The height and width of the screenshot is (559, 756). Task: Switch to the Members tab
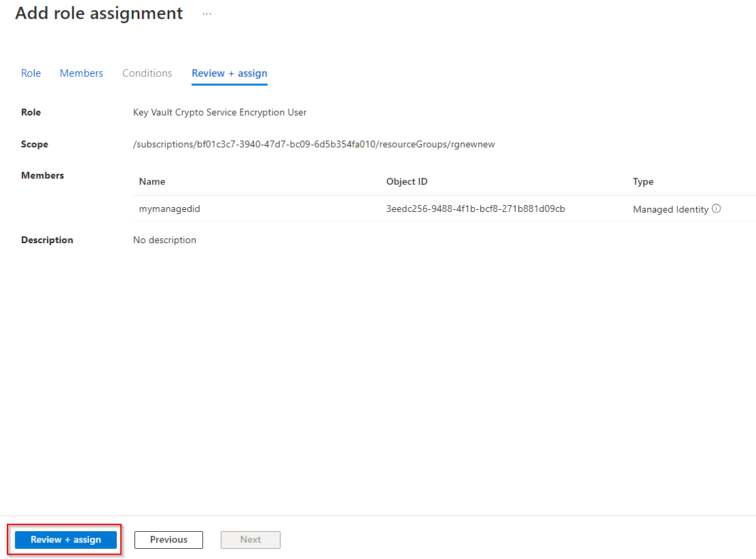click(x=82, y=73)
